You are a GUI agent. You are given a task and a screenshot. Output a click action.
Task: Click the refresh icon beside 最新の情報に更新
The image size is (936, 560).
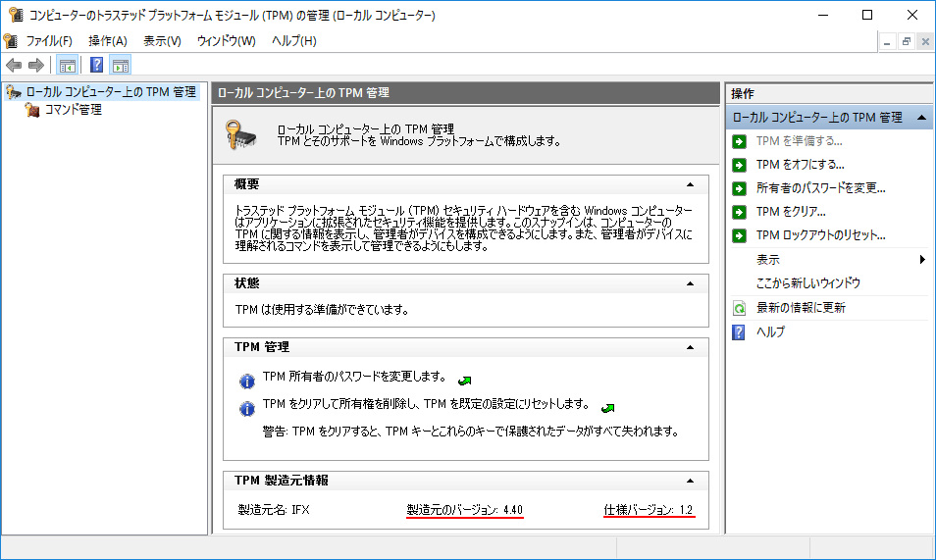click(x=739, y=308)
